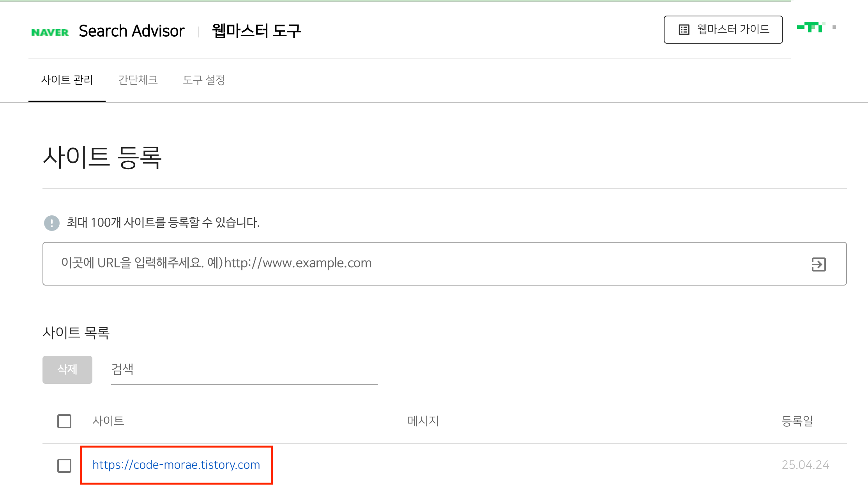Click the 등록일 column header

click(797, 421)
